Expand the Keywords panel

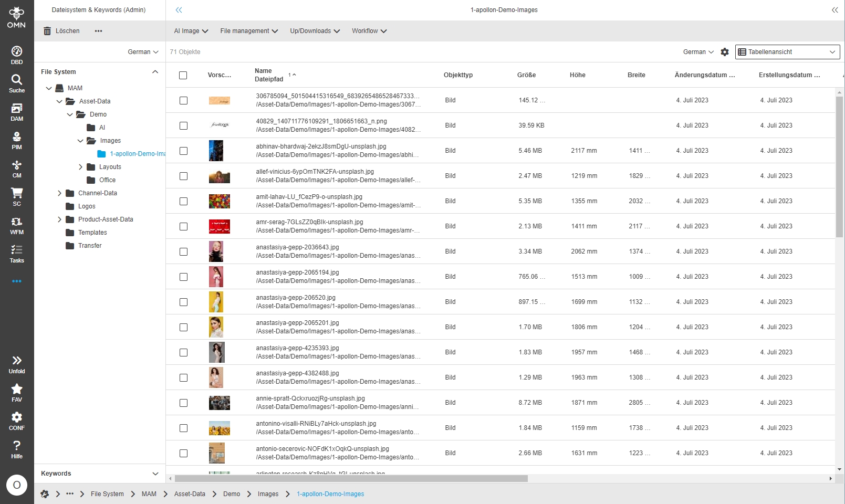(155, 474)
